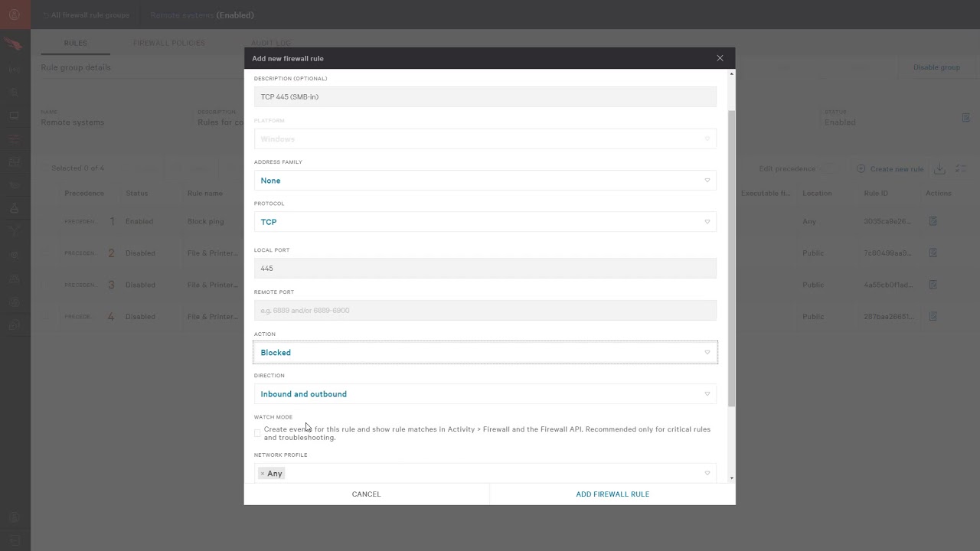Click the Remote Port input field

click(x=485, y=310)
